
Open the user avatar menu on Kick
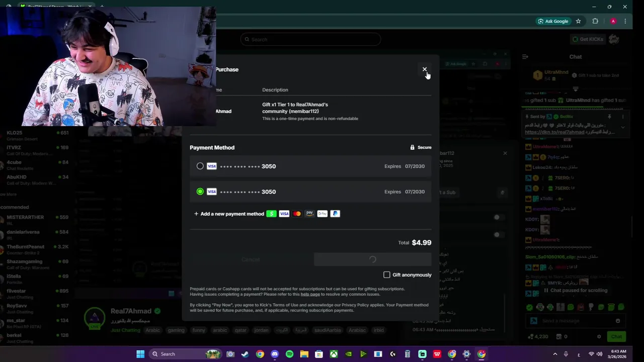[x=613, y=39]
